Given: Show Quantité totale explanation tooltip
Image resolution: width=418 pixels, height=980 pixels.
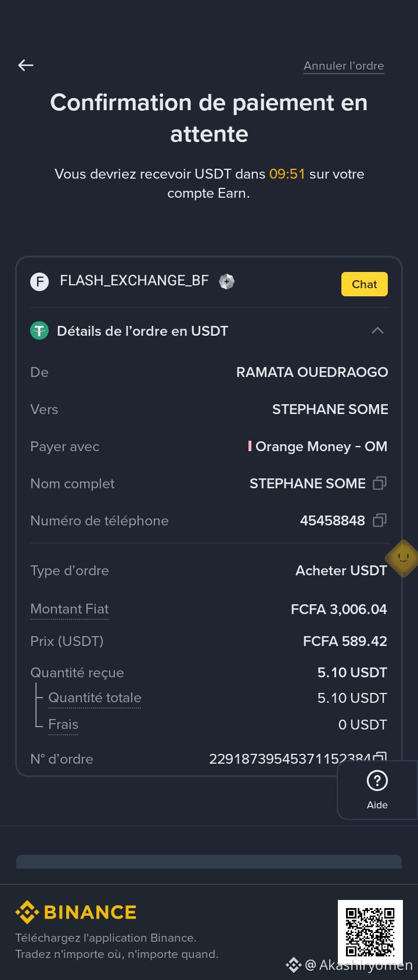Looking at the screenshot, I should point(95,698).
